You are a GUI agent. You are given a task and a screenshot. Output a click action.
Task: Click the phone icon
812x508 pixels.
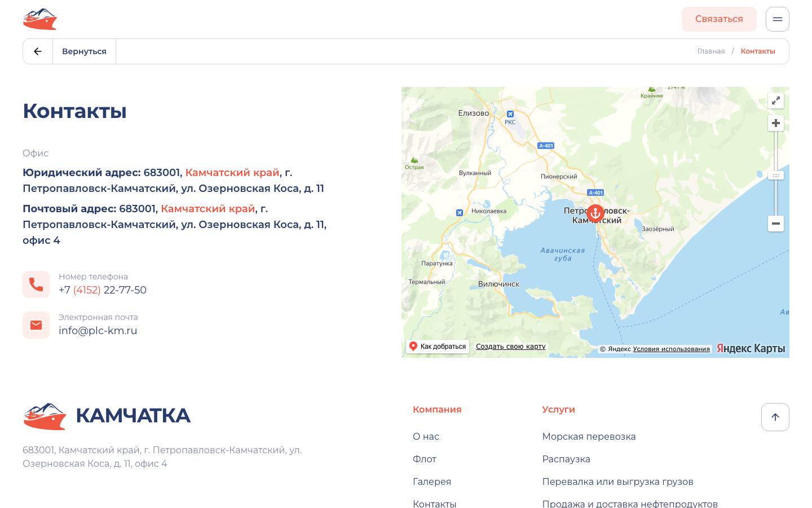coord(36,284)
